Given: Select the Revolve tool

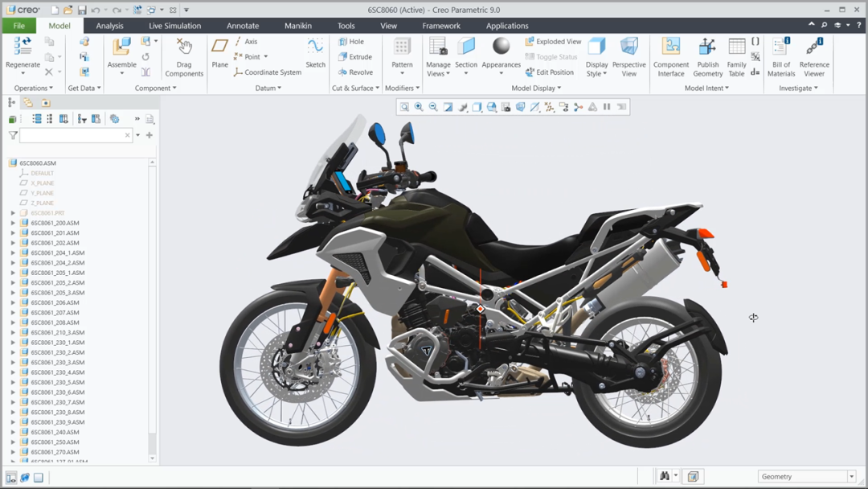Looking at the screenshot, I should click(355, 72).
